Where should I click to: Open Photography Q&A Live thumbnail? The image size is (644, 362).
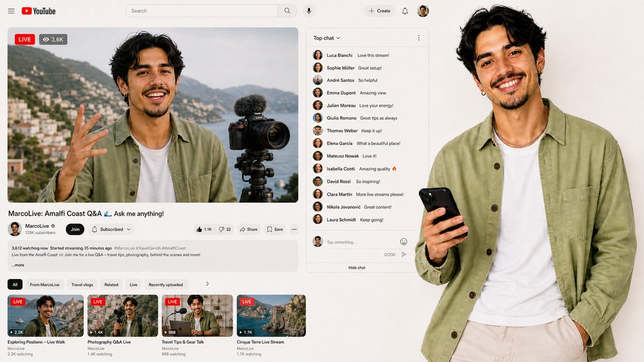[123, 316]
